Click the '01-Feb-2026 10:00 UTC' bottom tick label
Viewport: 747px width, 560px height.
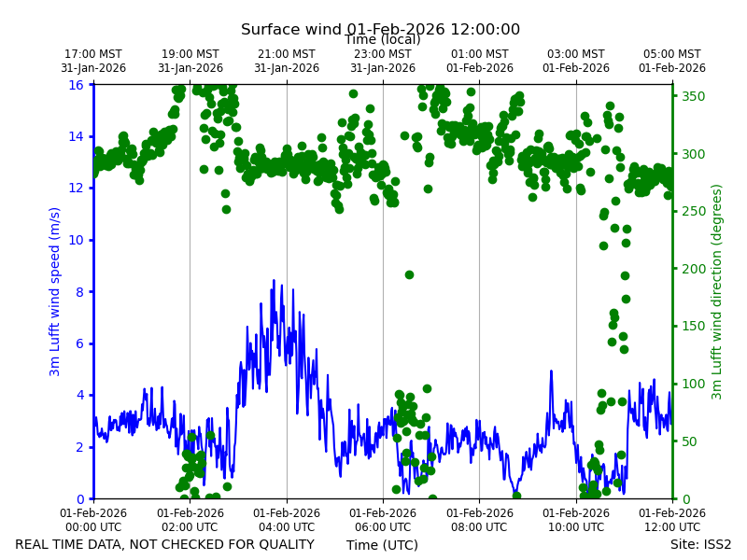[576, 520]
